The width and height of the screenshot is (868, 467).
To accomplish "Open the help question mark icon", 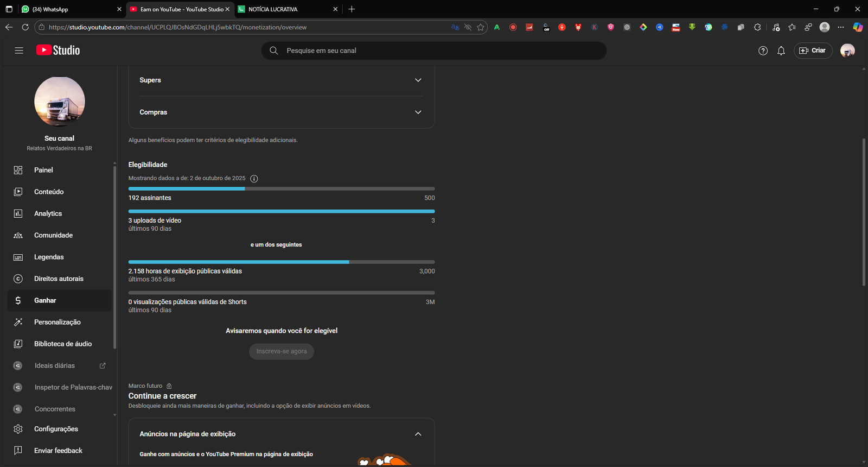I will pos(763,51).
